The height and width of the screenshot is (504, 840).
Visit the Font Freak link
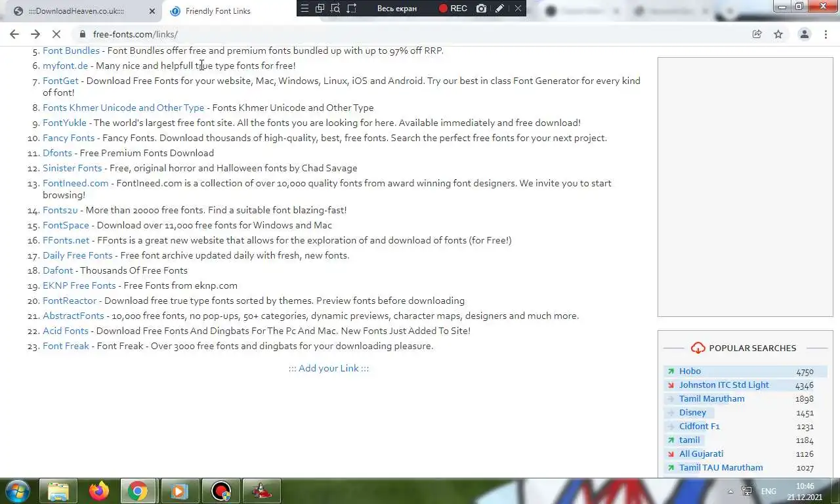click(66, 346)
